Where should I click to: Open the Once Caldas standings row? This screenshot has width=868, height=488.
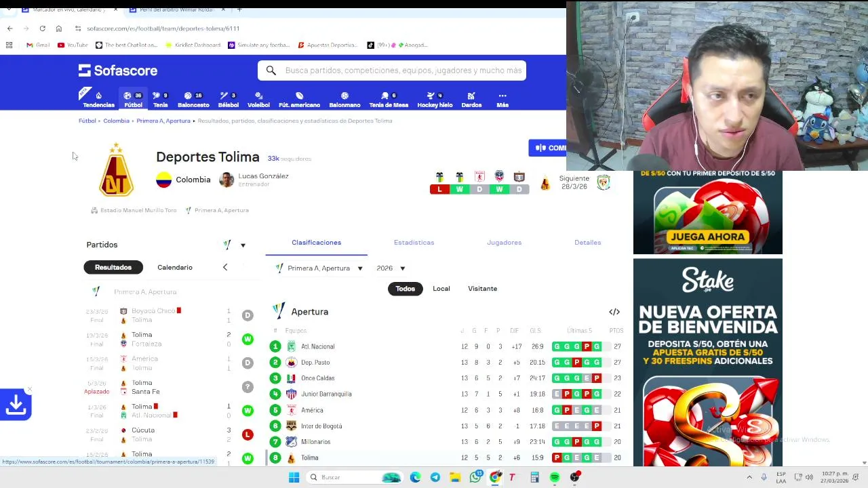[x=447, y=378]
